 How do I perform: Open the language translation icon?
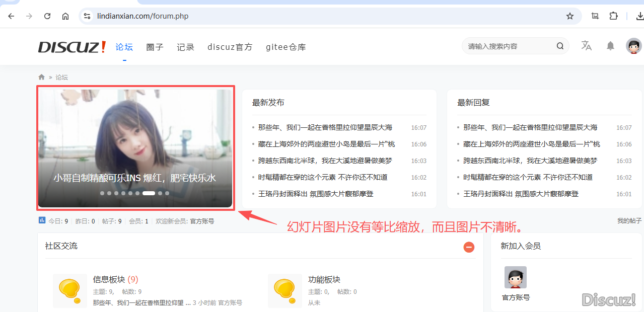click(587, 46)
